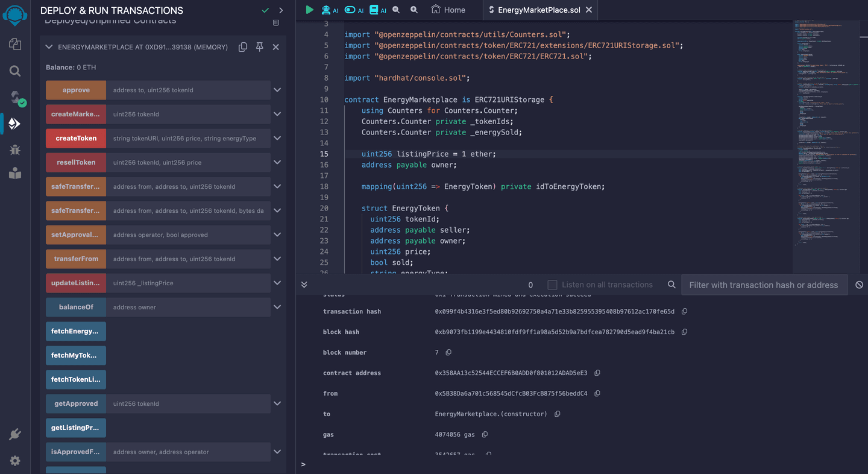Image resolution: width=868 pixels, height=474 pixels.
Task: Open the File Explorer sidebar icon
Action: tap(15, 44)
